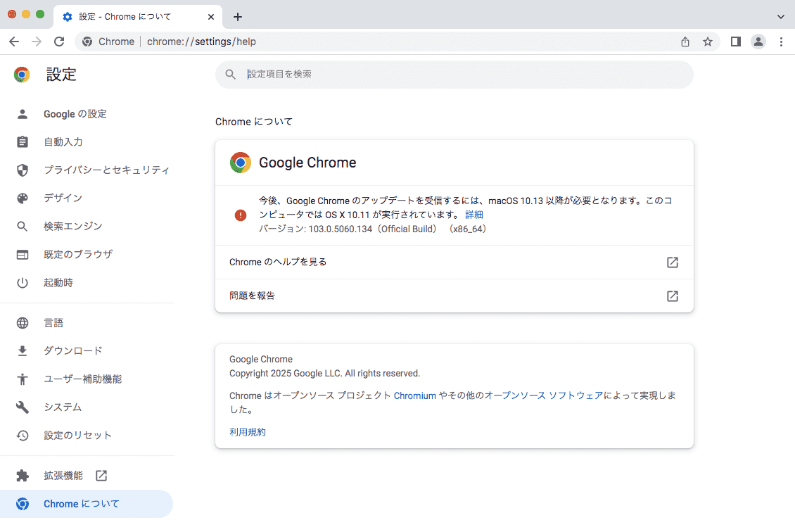Open ユーザー補助機能 settings section
The image size is (795, 532).
(x=87, y=379)
